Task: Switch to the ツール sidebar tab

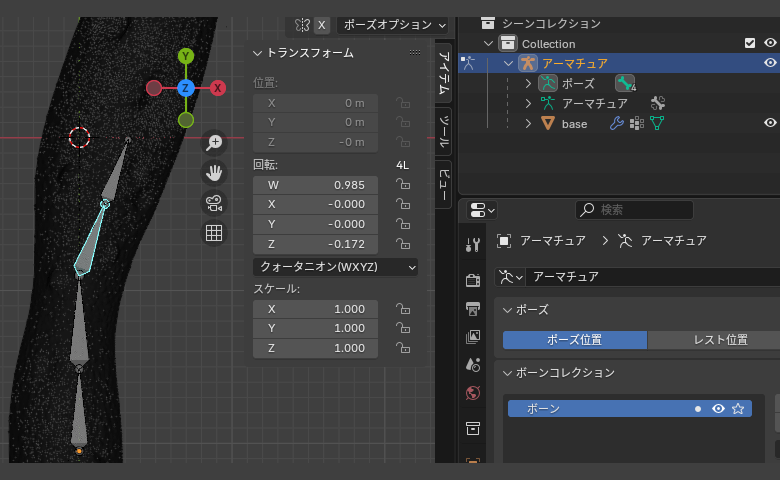Action: (x=445, y=129)
